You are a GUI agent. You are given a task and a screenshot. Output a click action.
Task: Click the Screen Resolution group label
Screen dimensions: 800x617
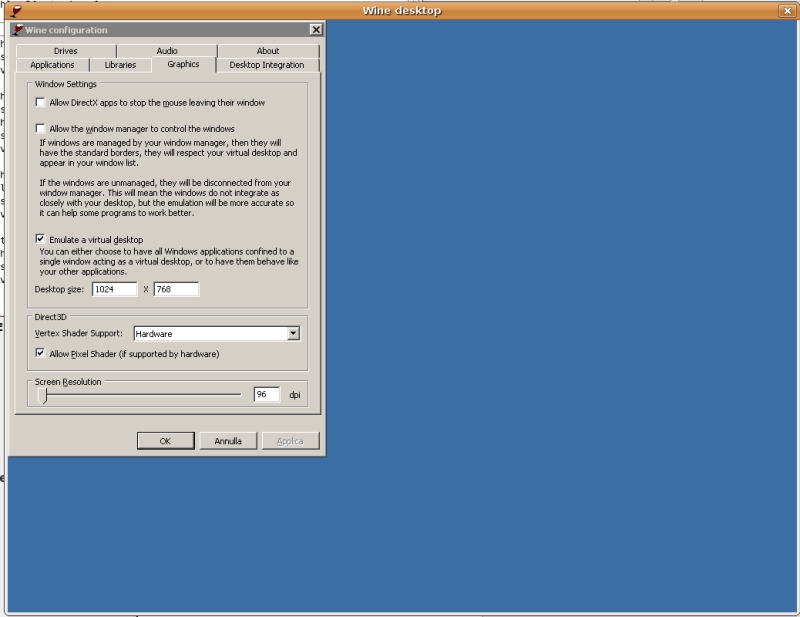tap(68, 382)
